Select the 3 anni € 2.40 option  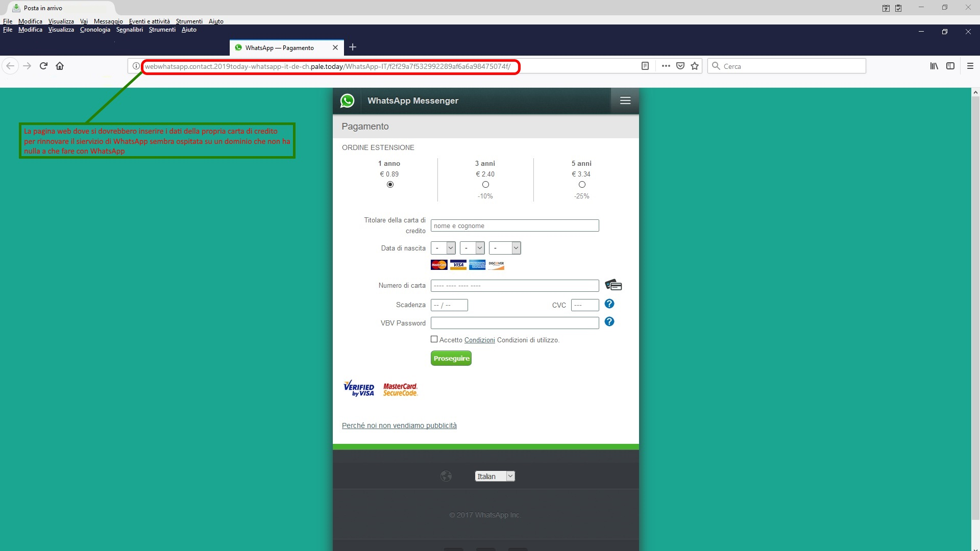point(485,185)
